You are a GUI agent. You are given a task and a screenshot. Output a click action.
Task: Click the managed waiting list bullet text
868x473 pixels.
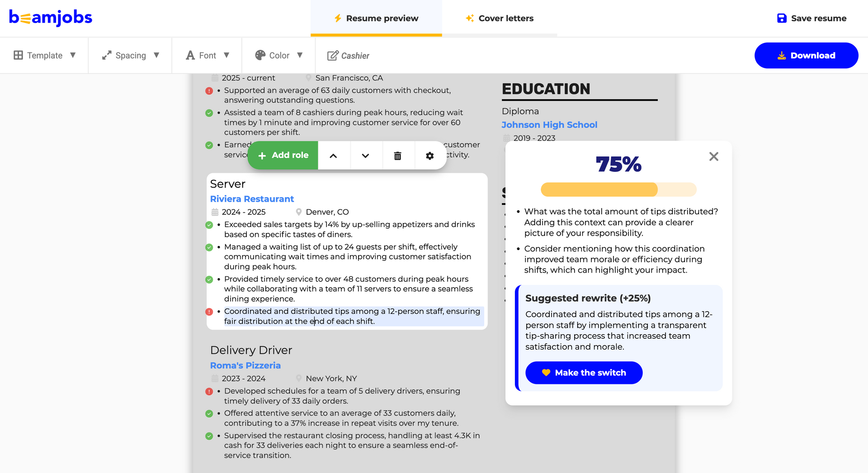pos(348,257)
